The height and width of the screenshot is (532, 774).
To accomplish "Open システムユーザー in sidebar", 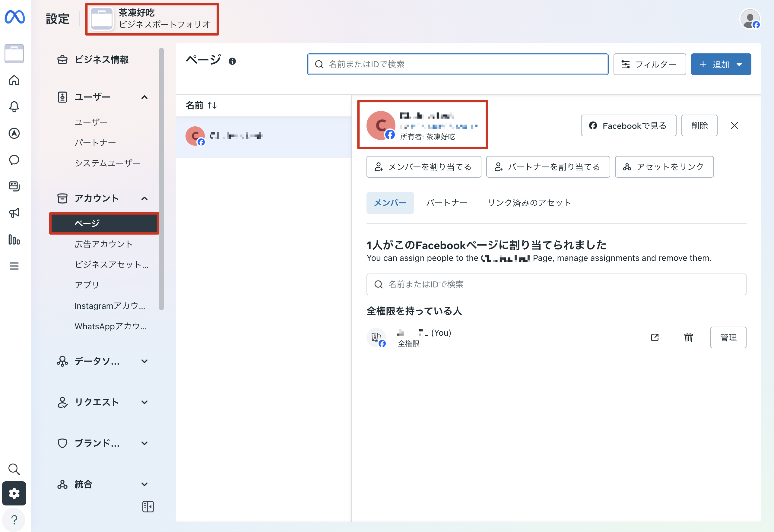I will [107, 163].
